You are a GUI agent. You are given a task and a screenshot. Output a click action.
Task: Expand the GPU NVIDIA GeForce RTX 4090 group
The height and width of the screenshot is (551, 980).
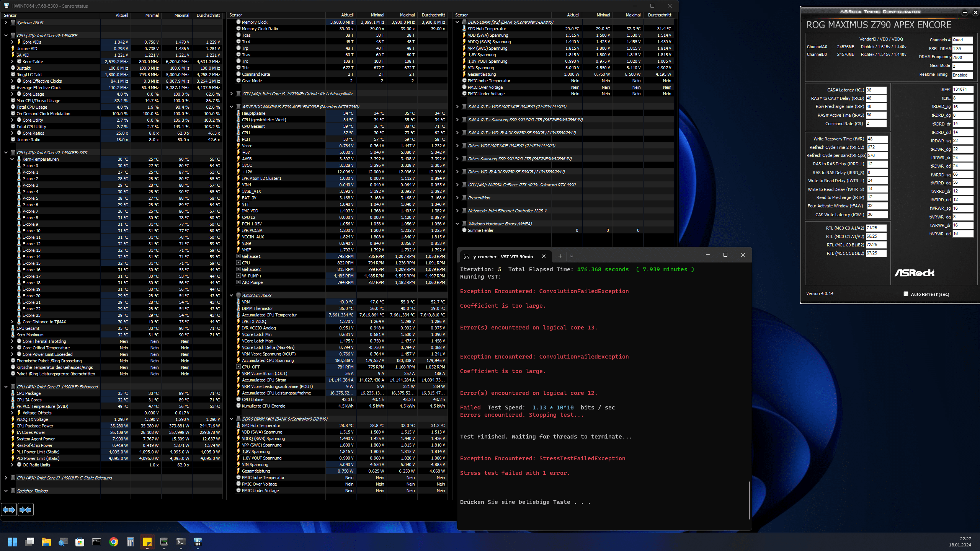click(x=457, y=185)
